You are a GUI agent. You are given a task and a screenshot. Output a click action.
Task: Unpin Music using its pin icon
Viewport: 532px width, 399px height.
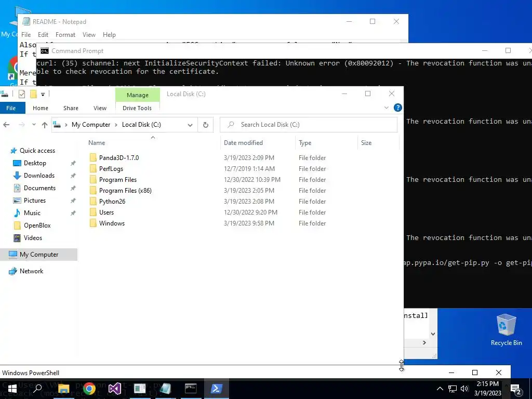[73, 214]
